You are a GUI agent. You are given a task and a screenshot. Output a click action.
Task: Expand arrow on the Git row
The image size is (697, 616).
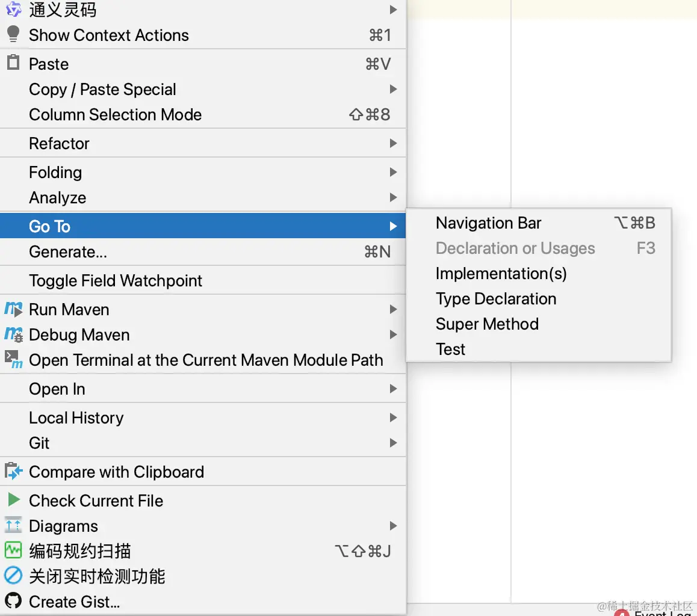click(x=393, y=443)
